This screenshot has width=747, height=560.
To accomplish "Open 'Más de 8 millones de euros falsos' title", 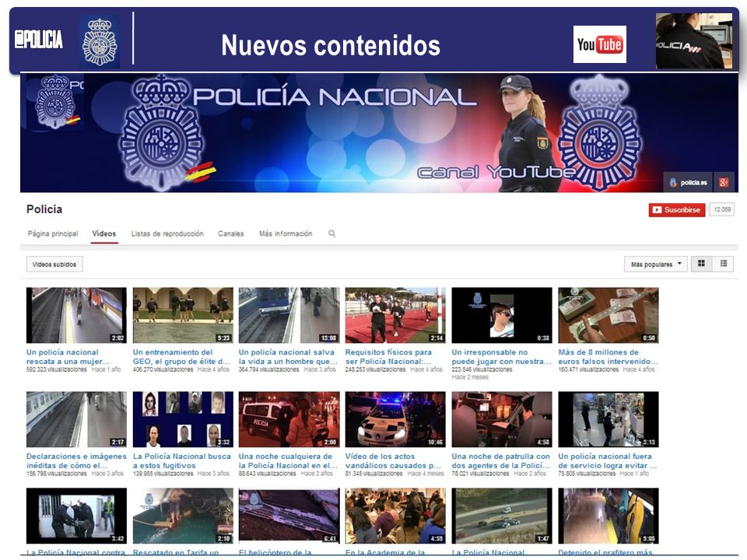I will tap(608, 357).
